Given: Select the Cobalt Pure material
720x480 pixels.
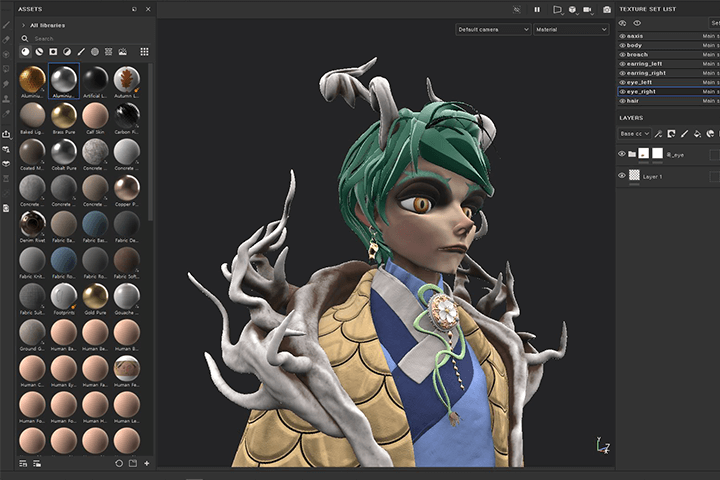Looking at the screenshot, I should 64,155.
